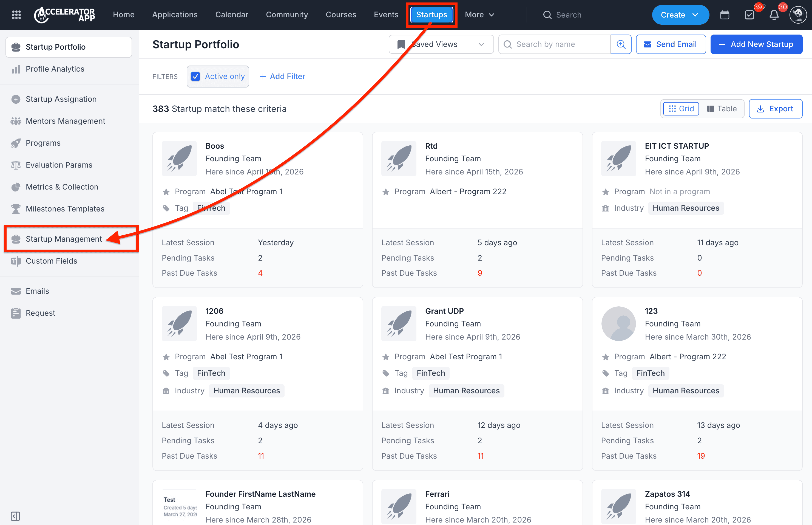This screenshot has height=525, width=812.
Task: Open the Grant UDP startup card title
Action: coord(444,311)
